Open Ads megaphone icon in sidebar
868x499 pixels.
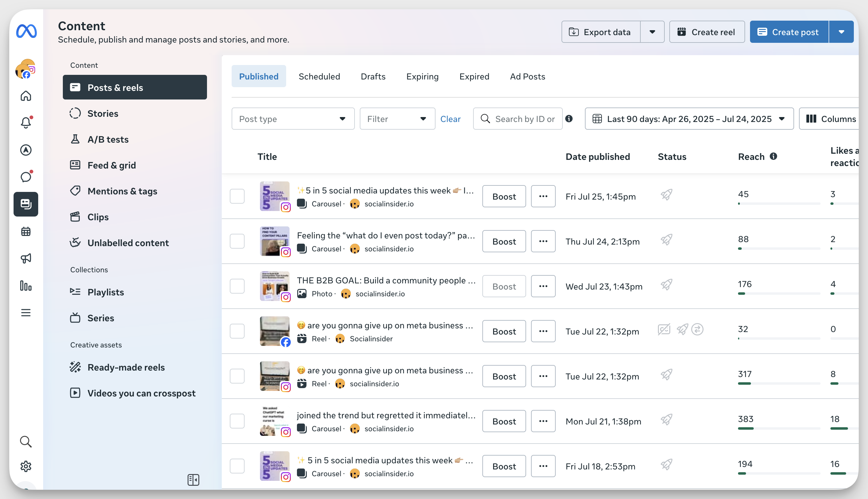click(26, 258)
